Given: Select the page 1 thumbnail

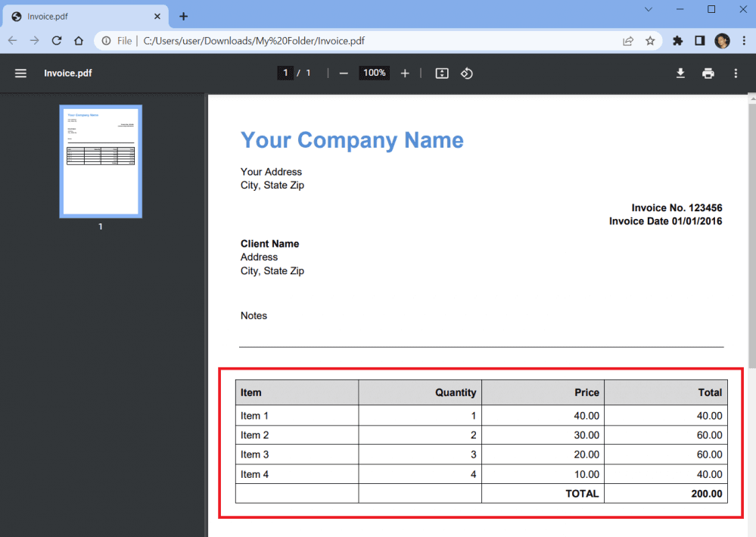Looking at the screenshot, I should tap(101, 161).
